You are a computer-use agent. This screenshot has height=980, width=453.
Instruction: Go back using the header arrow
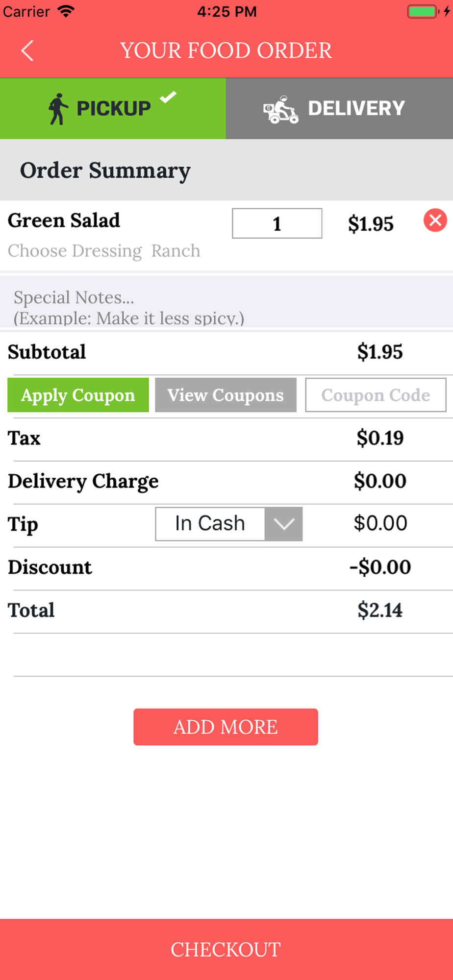[27, 50]
